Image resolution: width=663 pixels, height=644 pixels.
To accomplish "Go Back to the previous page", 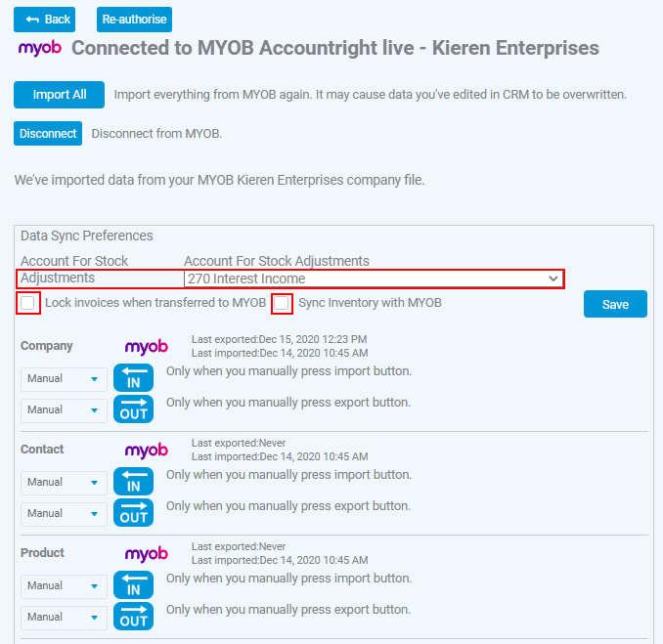I will coord(44,20).
